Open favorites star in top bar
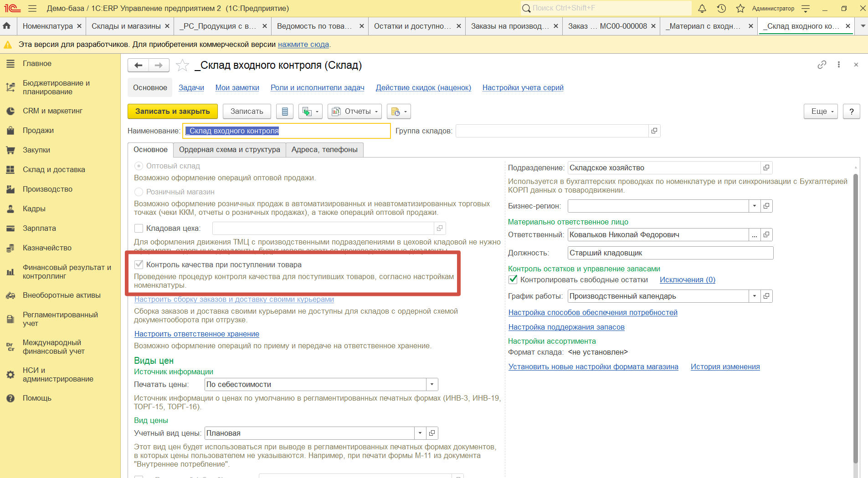Screen dimensions: 868x478 pyautogui.click(x=740, y=8)
